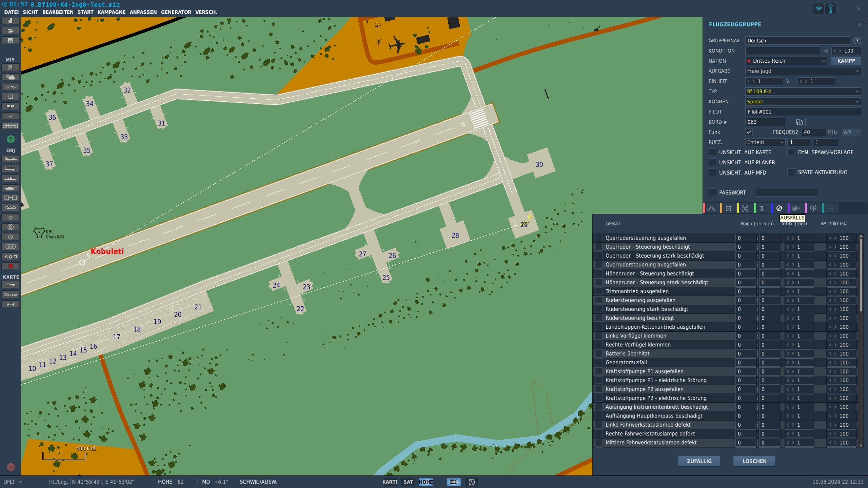
Task: Open the GENERATOR menu
Action: point(176,12)
